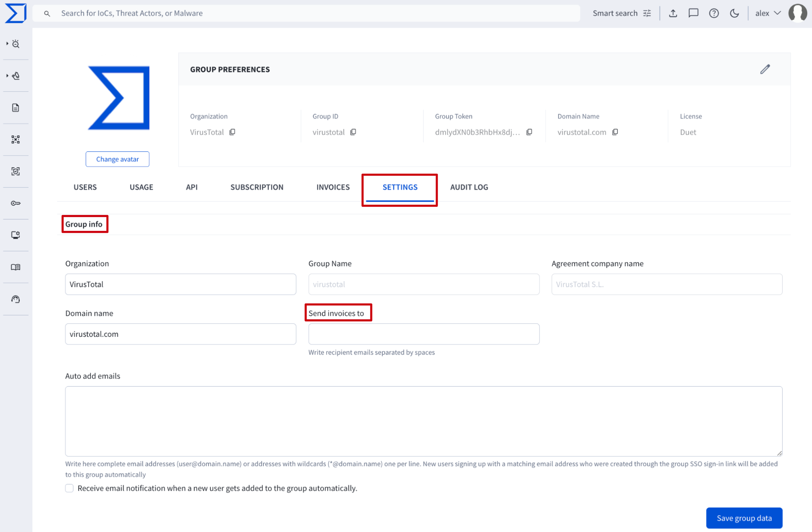The image size is (812, 532).
Task: Copy the Organization name value
Action: (x=232, y=132)
